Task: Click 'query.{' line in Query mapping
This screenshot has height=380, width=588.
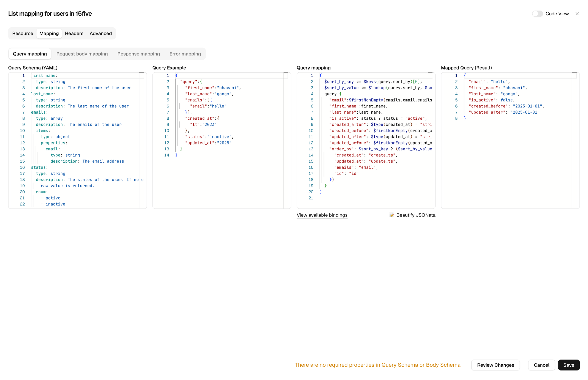Action: [333, 94]
